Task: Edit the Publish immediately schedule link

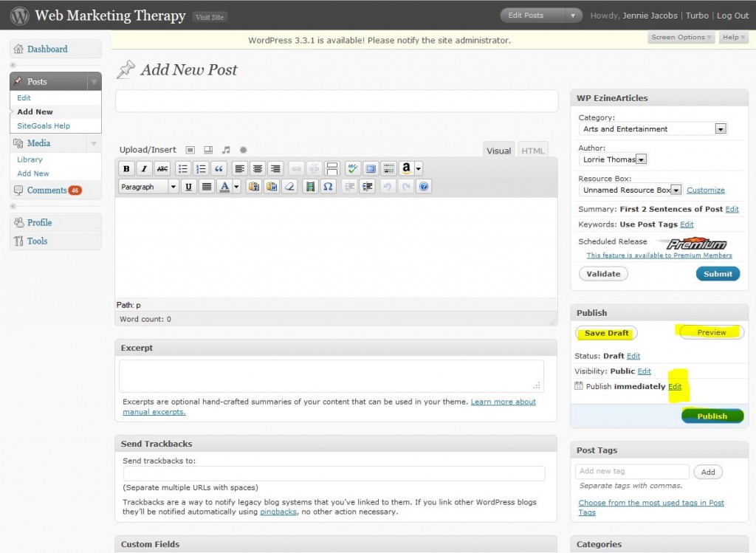Action: coord(675,387)
